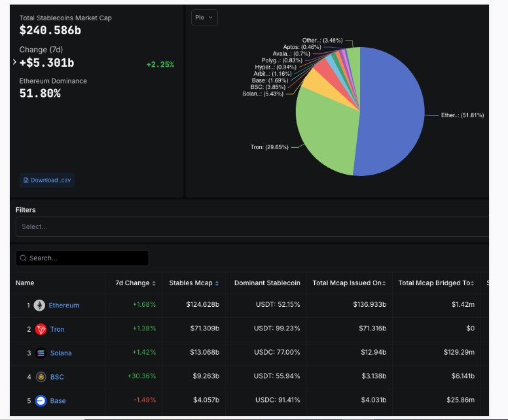This screenshot has width=508, height=420.
Task: Click the Base: (1.69%) pie label
Action: tap(270, 80)
